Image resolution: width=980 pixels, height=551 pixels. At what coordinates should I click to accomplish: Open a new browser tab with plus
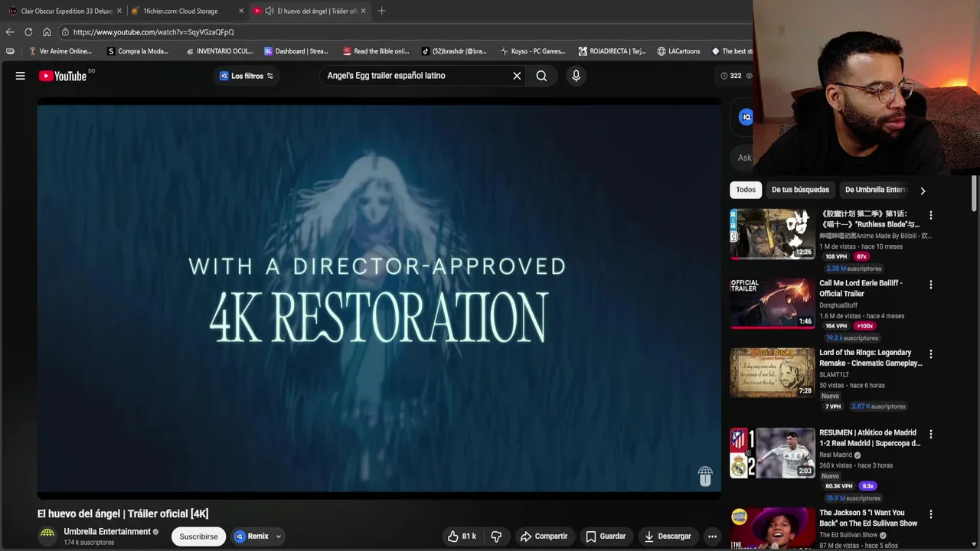(381, 11)
